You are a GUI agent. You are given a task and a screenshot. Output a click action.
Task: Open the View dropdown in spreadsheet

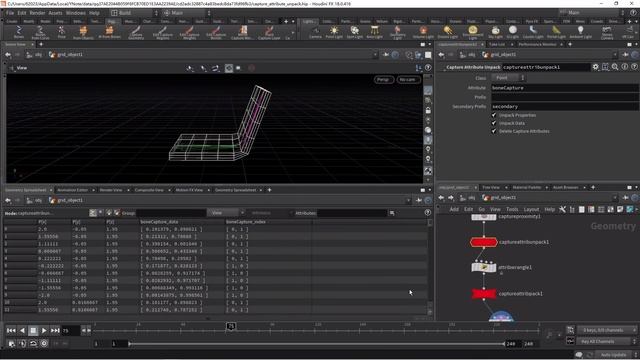coord(225,213)
